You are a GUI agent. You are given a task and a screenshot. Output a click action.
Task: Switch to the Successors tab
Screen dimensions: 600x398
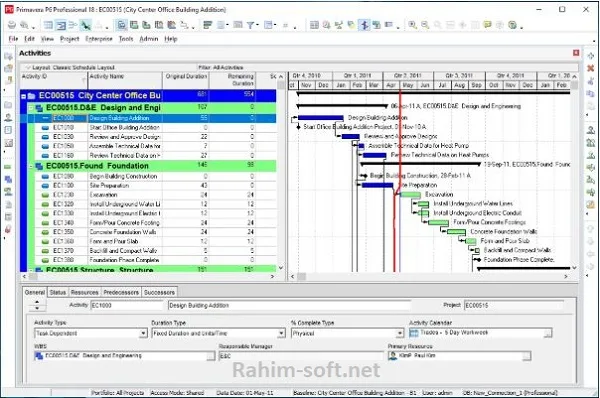click(x=159, y=292)
